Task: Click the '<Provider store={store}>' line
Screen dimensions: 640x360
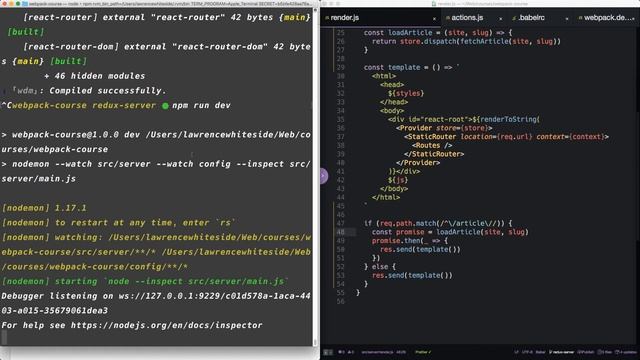Action: (x=444, y=128)
